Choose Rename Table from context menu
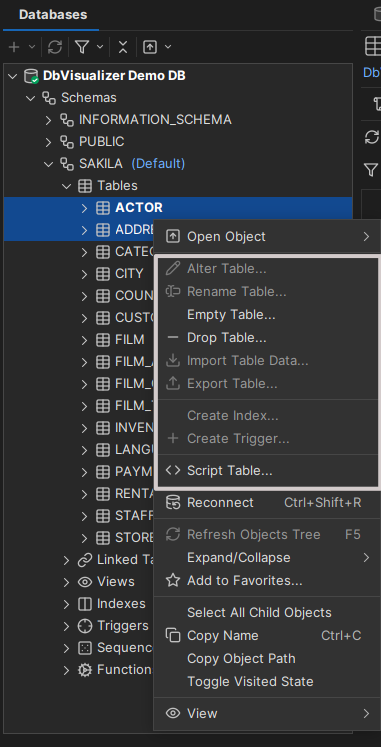Image resolution: width=381 pixels, height=747 pixels. coord(268,292)
